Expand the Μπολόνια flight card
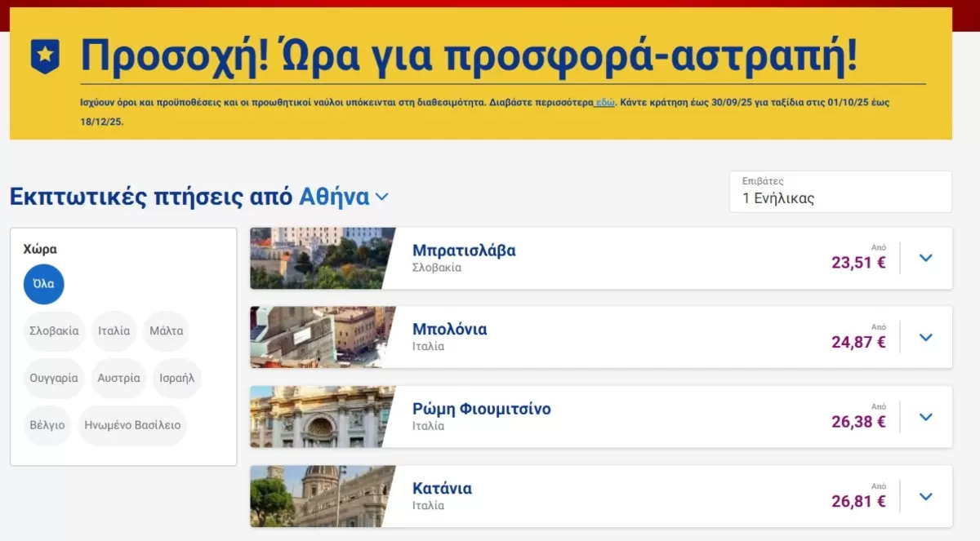The height and width of the screenshot is (541, 980). pyautogui.click(x=925, y=337)
